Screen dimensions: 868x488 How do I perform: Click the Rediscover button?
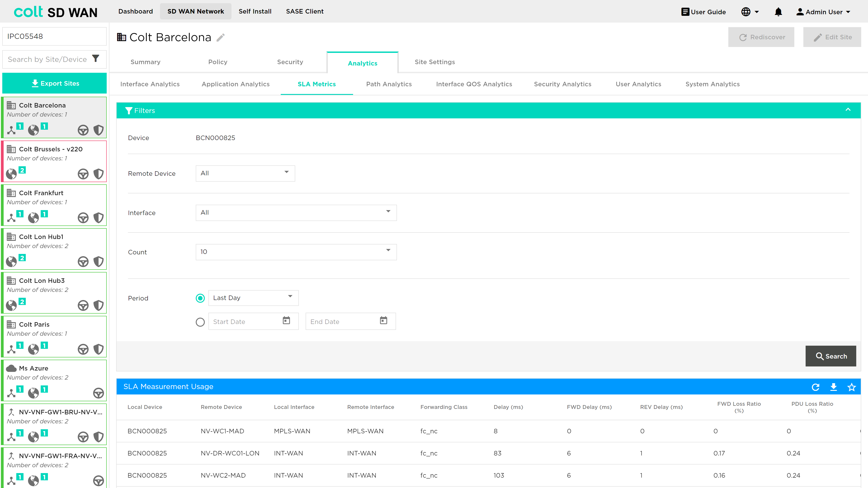tap(761, 37)
